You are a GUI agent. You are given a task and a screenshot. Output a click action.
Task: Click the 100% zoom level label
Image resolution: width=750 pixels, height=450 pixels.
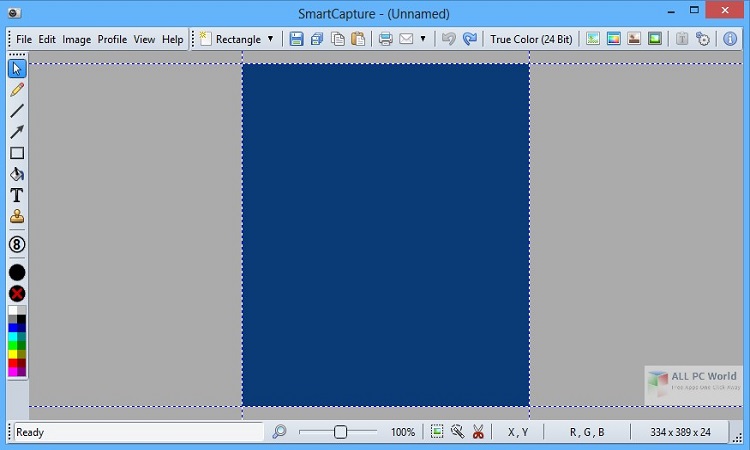(x=403, y=432)
